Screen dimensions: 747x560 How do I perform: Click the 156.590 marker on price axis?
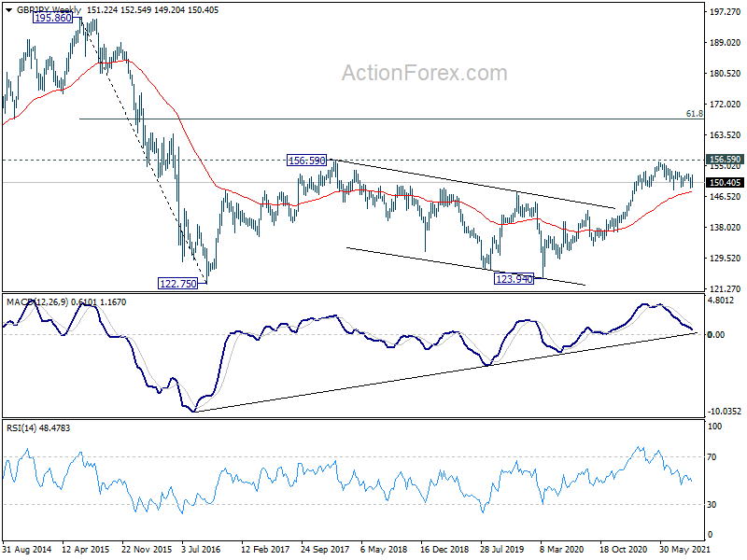coord(725,160)
